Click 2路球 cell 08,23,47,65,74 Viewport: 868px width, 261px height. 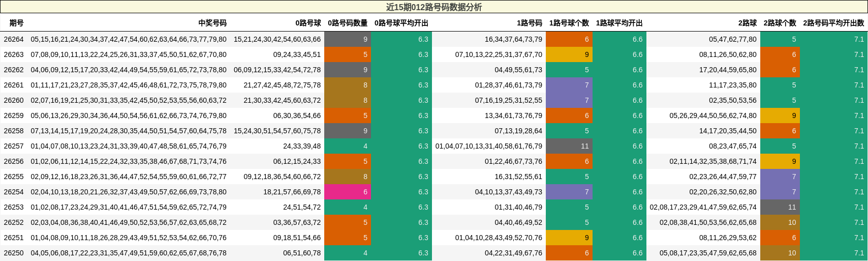coord(733,146)
